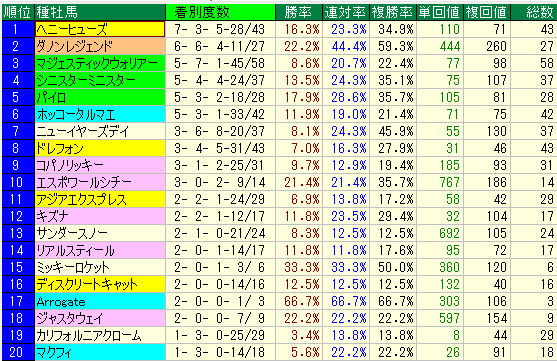Screen dimensions: 557x361
Task: Click the パイロ name cell
Action: [100, 97]
